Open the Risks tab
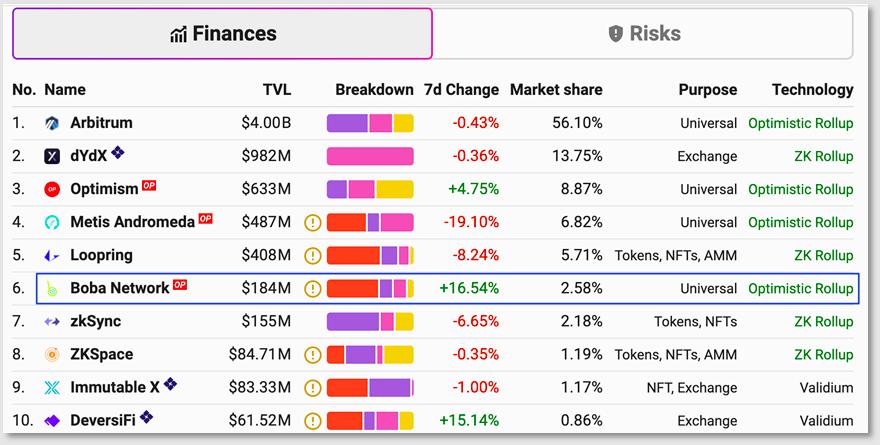Image resolution: width=880 pixels, height=445 pixels. click(x=644, y=34)
